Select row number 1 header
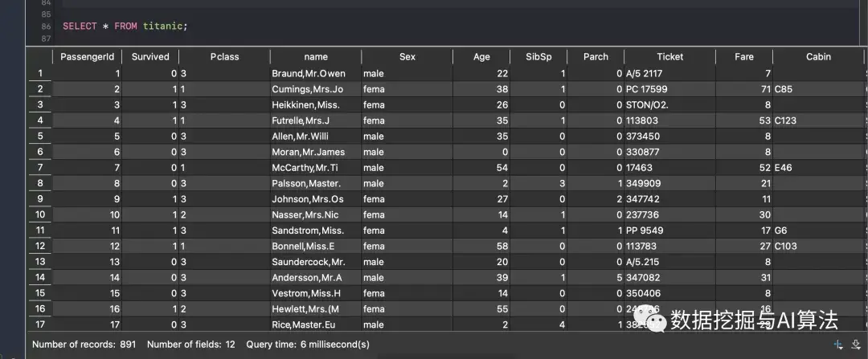868x359 pixels. pyautogui.click(x=39, y=73)
